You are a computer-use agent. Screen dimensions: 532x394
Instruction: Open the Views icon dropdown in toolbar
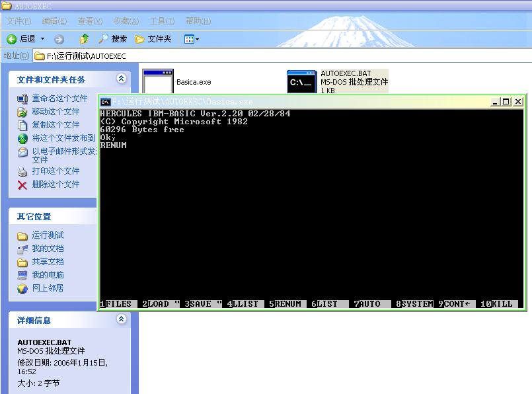click(x=192, y=40)
